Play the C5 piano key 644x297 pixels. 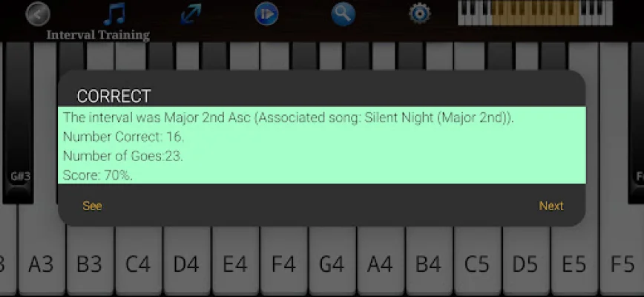477,264
